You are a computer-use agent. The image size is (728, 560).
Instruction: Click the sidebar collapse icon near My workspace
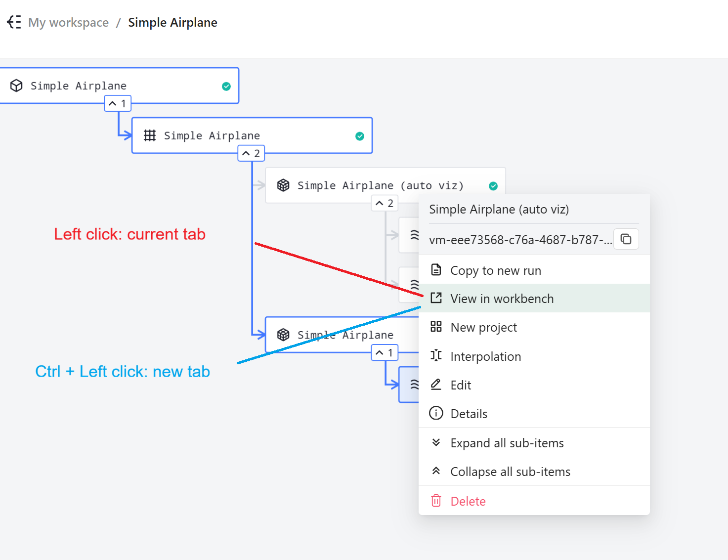tap(14, 22)
